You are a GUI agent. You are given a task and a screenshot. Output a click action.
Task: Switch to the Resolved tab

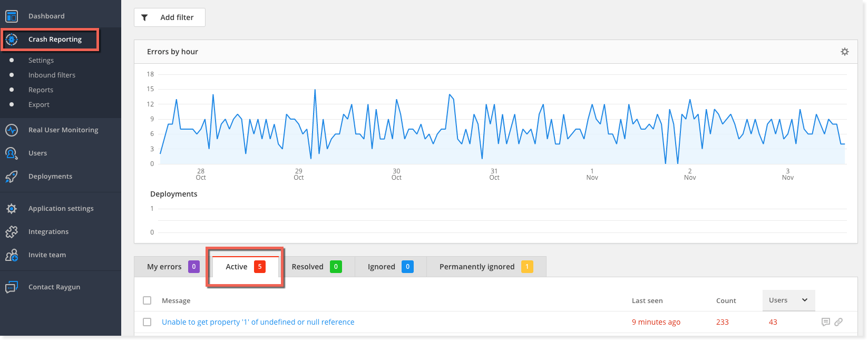(x=316, y=267)
